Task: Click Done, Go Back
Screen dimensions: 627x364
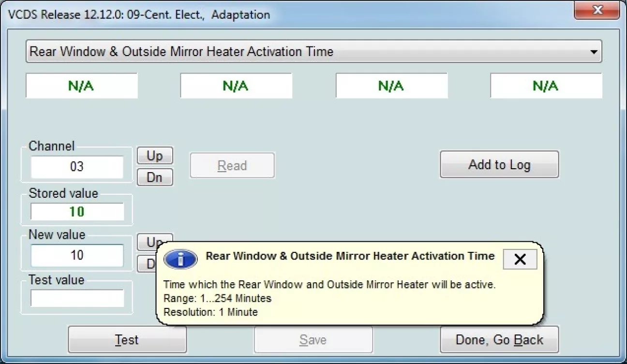Action: 499,340
